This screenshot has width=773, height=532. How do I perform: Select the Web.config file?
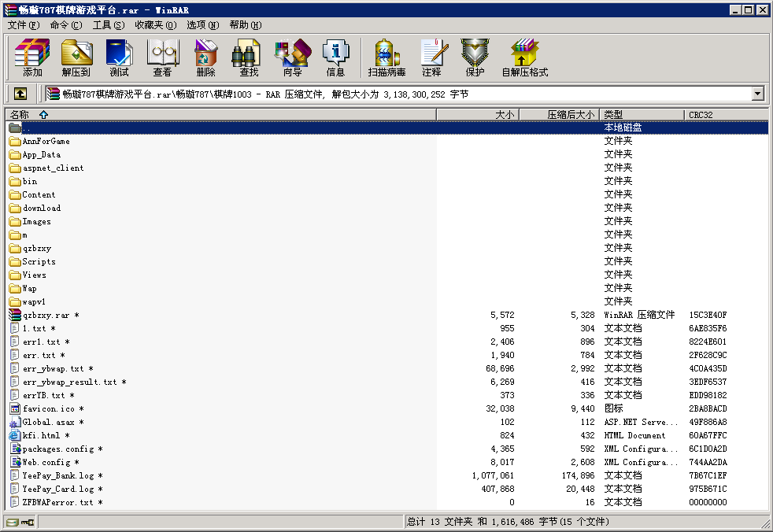tap(46, 462)
